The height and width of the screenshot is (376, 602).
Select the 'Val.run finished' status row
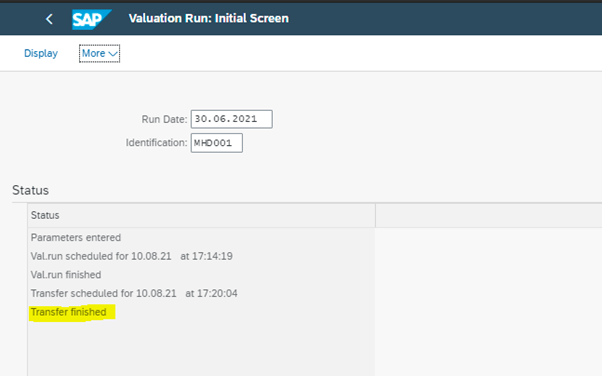[x=201, y=275]
